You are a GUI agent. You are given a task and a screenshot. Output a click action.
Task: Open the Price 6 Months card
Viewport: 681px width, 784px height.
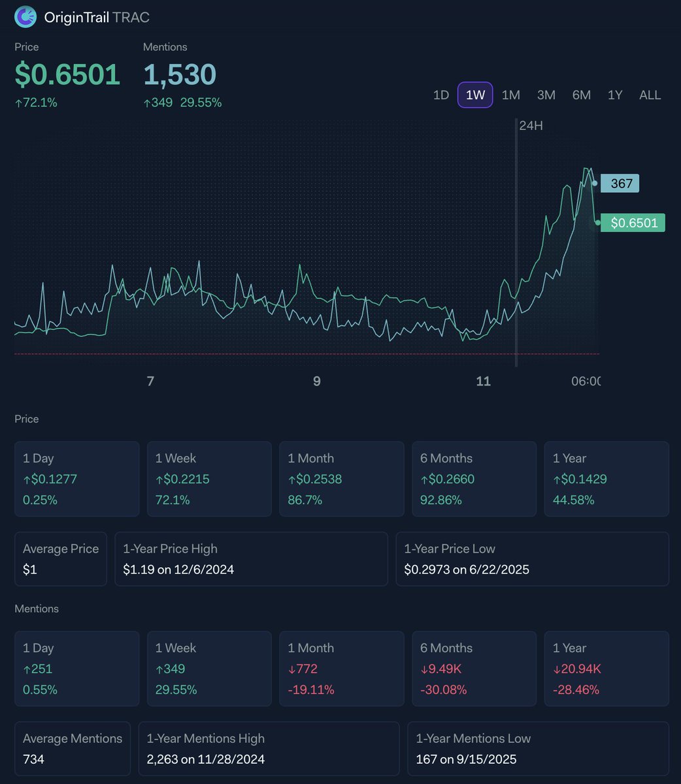pyautogui.click(x=474, y=479)
